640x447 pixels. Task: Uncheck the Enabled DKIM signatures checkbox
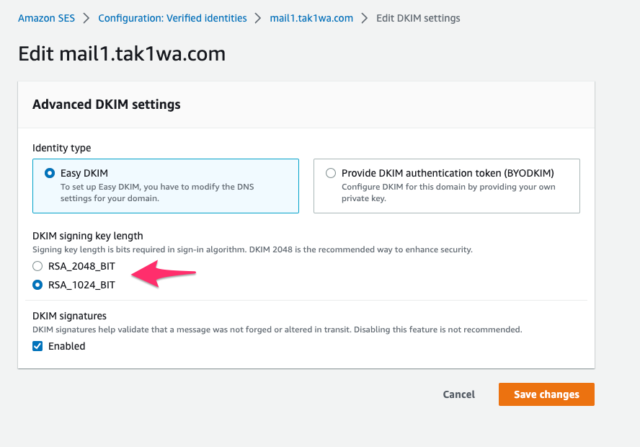click(x=38, y=346)
